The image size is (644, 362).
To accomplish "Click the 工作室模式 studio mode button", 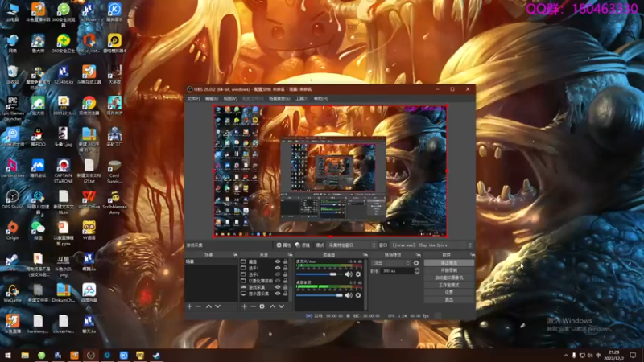I will click(449, 285).
